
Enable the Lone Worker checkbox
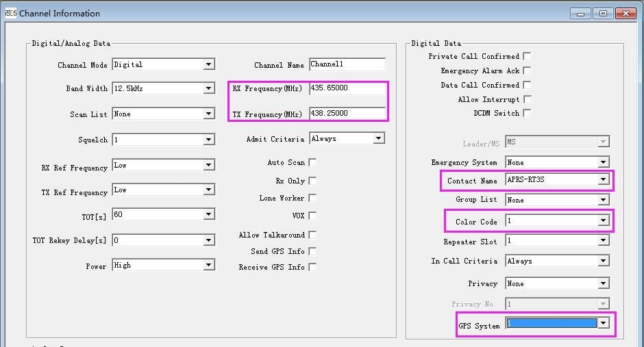pyautogui.click(x=312, y=198)
